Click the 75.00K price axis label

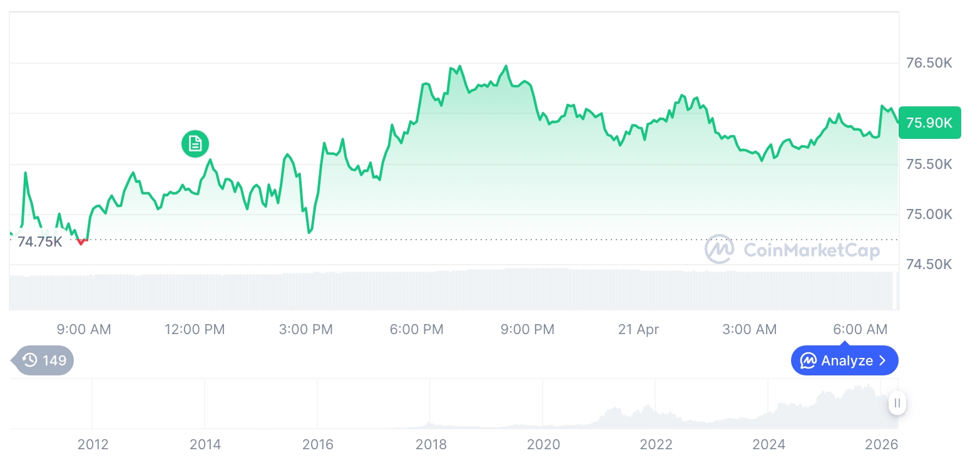click(929, 215)
